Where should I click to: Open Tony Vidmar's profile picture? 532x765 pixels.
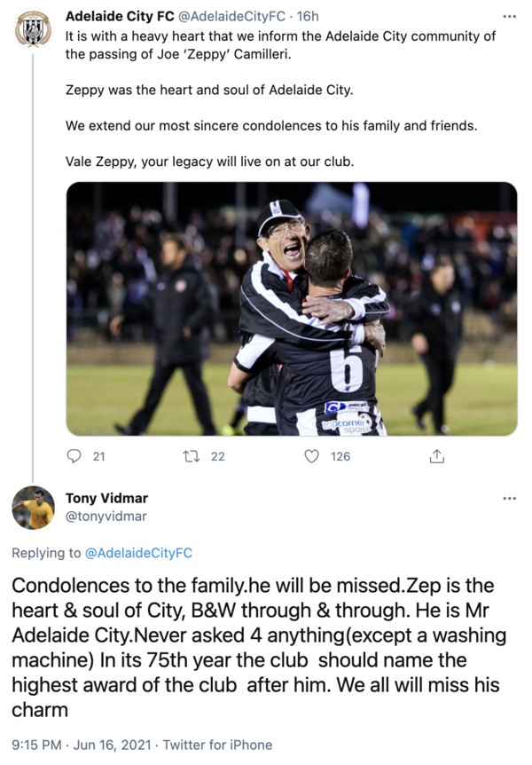[34, 508]
